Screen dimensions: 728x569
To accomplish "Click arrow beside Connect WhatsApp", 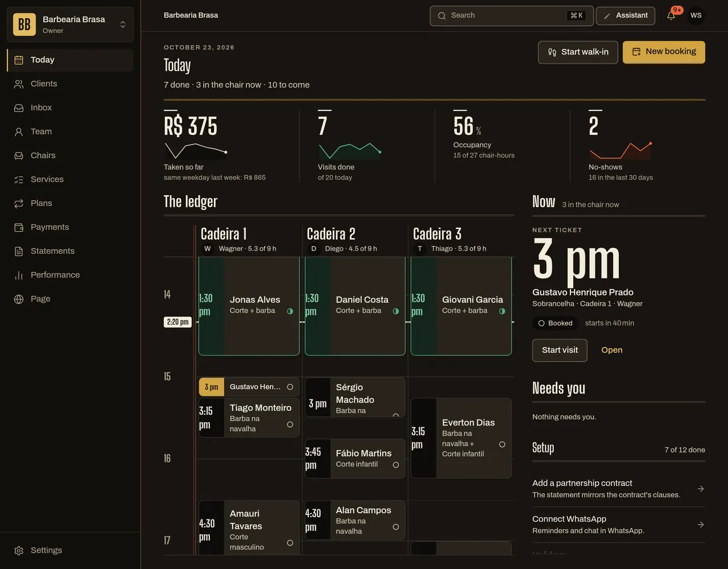I will click(x=701, y=525).
